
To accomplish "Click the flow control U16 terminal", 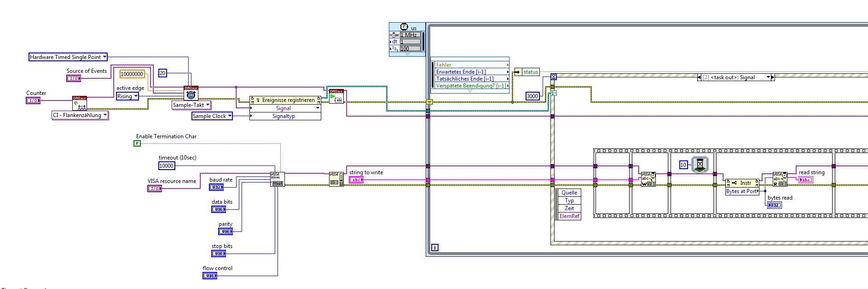I will pos(210,276).
